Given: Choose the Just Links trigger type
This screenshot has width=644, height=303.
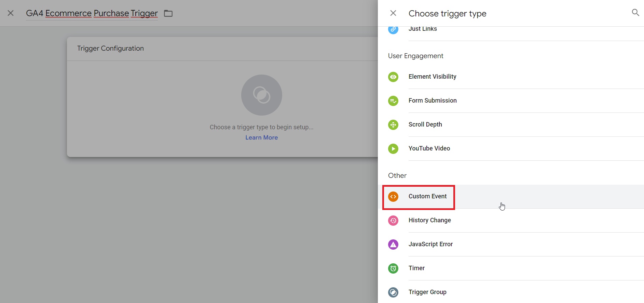Looking at the screenshot, I should coord(423,29).
